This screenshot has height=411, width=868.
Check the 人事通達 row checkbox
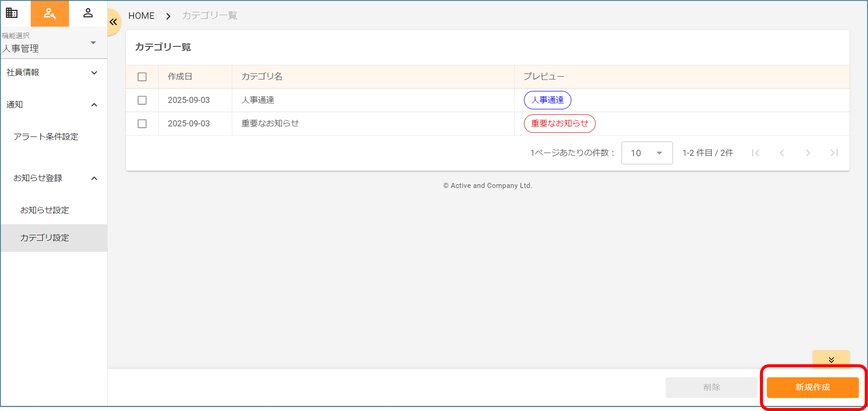142,100
